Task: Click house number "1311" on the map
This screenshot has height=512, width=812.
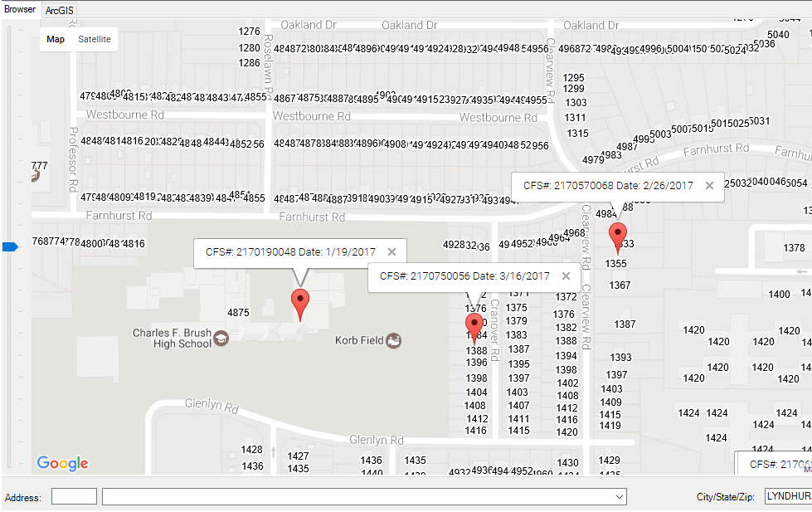Action: [x=576, y=118]
